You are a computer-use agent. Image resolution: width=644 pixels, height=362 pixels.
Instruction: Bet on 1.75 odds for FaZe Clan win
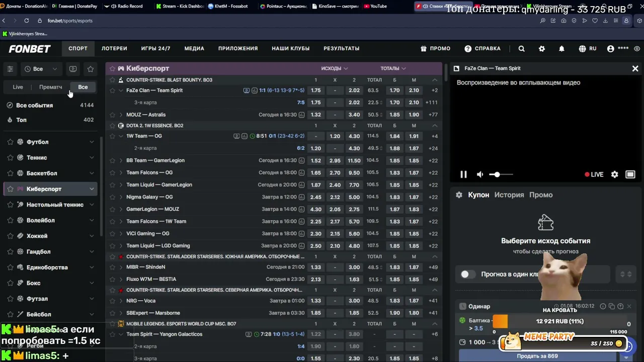coord(316,90)
